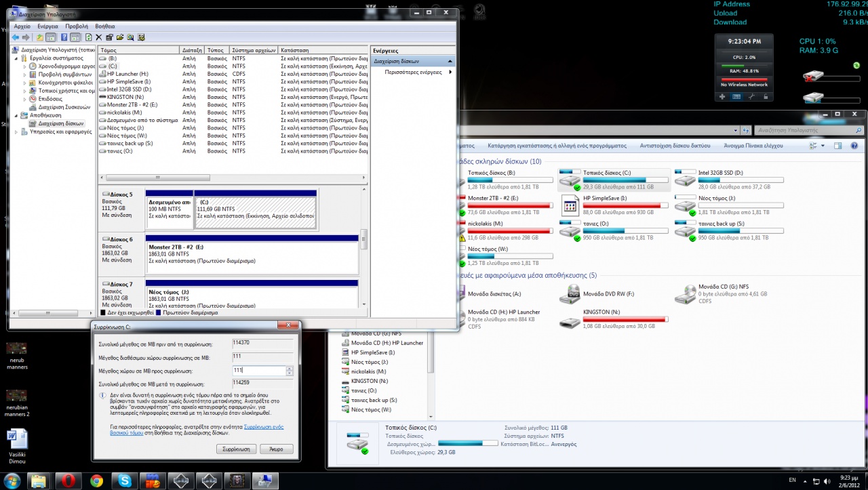The width and height of the screenshot is (868, 490).
Task: Click the Explorer blue help icon
Action: pos(854,146)
